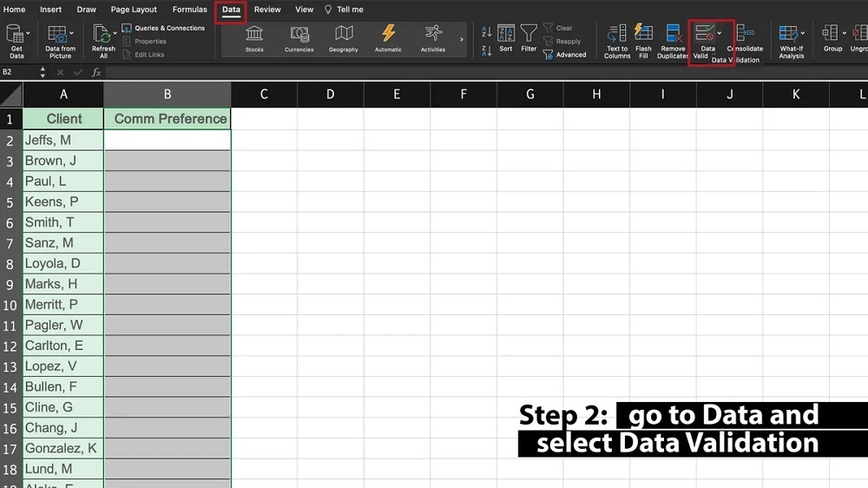Click the Text to Columns icon
The height and width of the screenshot is (488, 868).
tap(617, 39)
